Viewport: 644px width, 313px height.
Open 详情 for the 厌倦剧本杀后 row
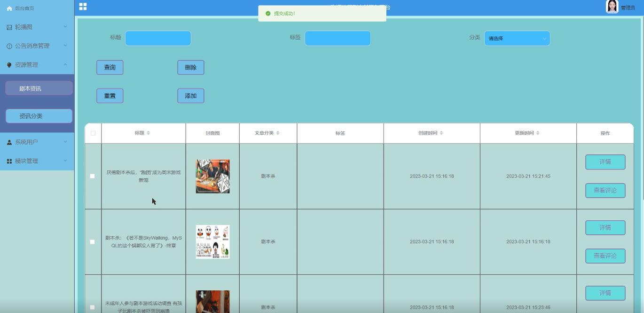(605, 162)
